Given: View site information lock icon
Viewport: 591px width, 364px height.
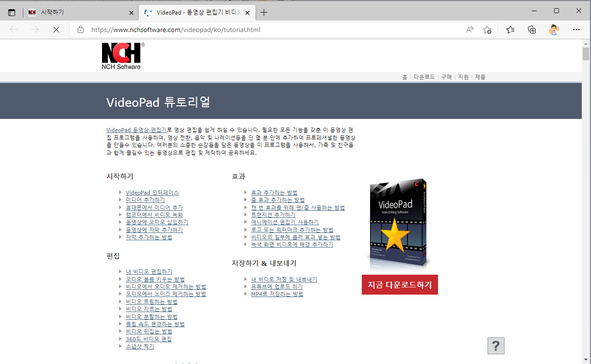Looking at the screenshot, I should [81, 30].
